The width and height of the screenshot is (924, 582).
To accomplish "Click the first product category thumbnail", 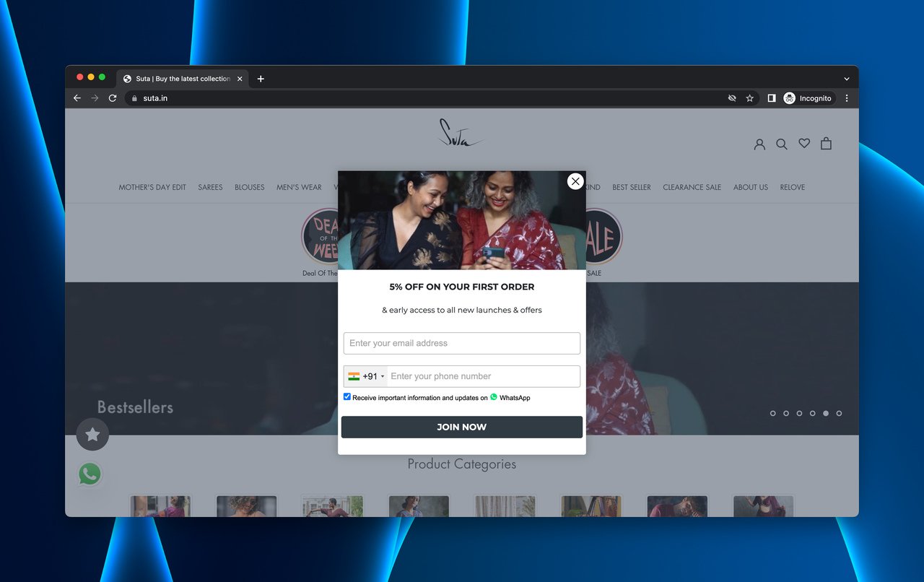I will click(x=160, y=505).
